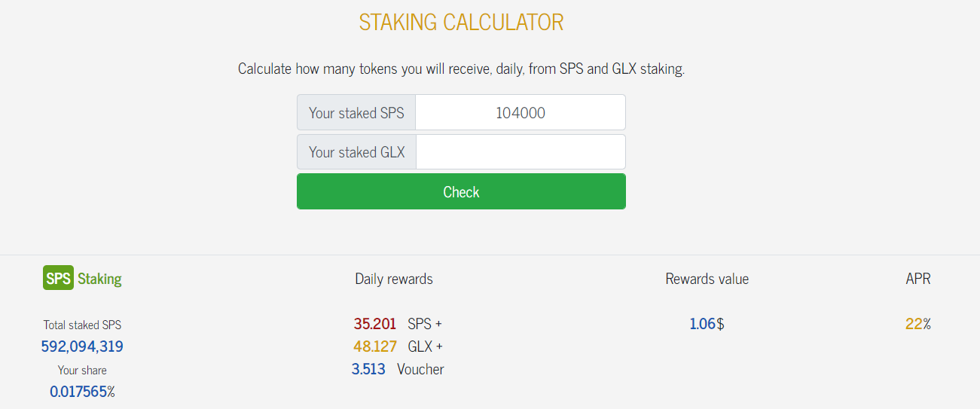Click the Your share percentage 0.017565%
The image size is (980, 409).
(82, 392)
